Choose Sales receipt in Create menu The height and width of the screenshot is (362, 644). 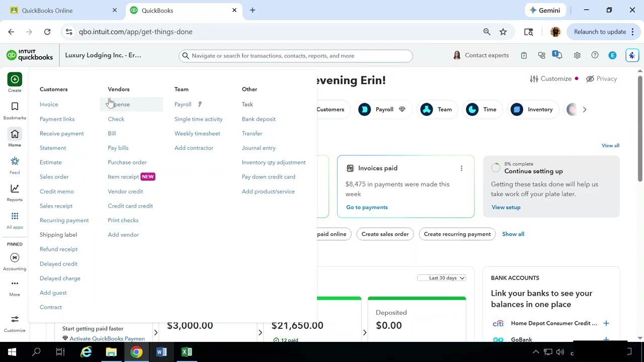point(56,206)
